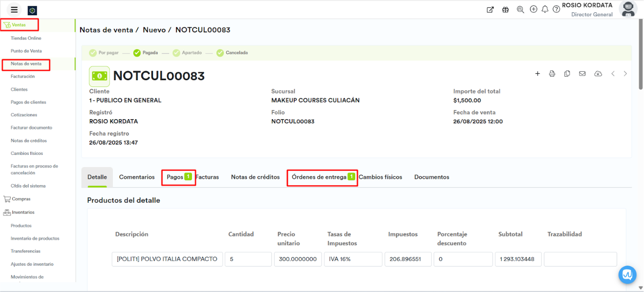Screen dimensions: 644x292
Task: Click the duplicate document icon
Action: (x=567, y=74)
